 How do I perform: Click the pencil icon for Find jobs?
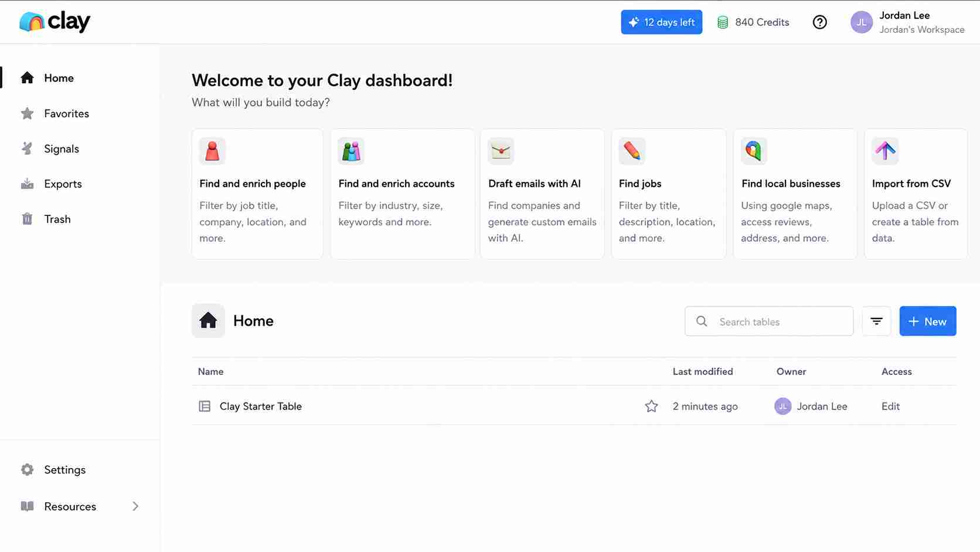coord(632,151)
